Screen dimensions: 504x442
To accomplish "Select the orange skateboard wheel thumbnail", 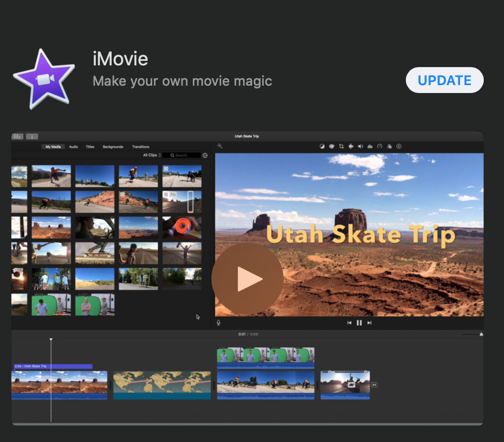I will point(182,228).
